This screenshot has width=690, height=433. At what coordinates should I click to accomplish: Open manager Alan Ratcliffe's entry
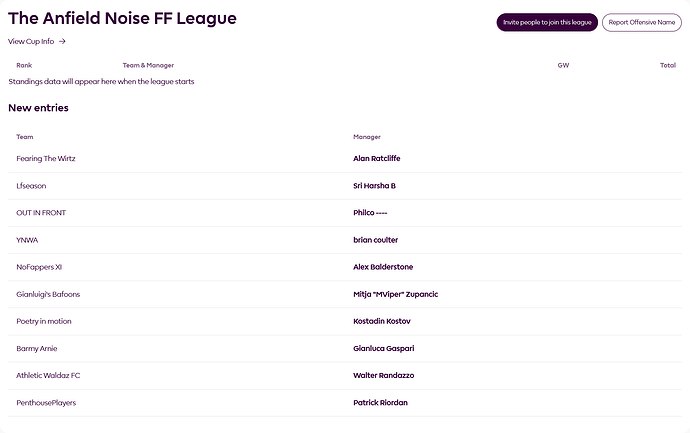(377, 158)
